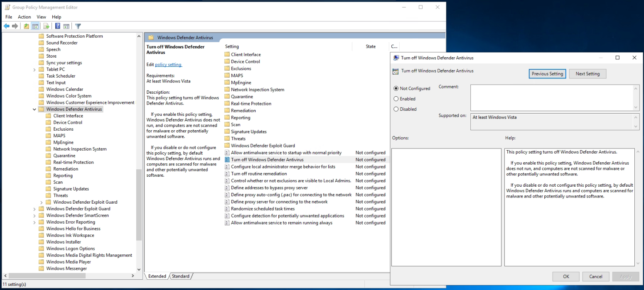The width and height of the screenshot is (644, 290).
Task: Click the Scan folder icon in the Setting list
Action: pyautogui.click(x=227, y=124)
